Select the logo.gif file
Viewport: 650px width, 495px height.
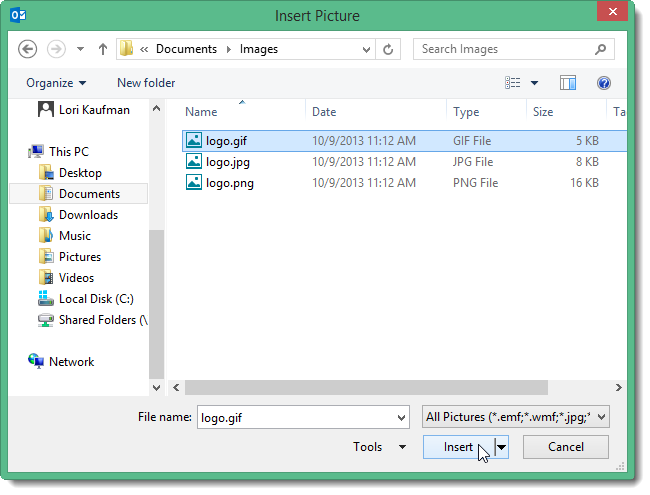point(404,141)
